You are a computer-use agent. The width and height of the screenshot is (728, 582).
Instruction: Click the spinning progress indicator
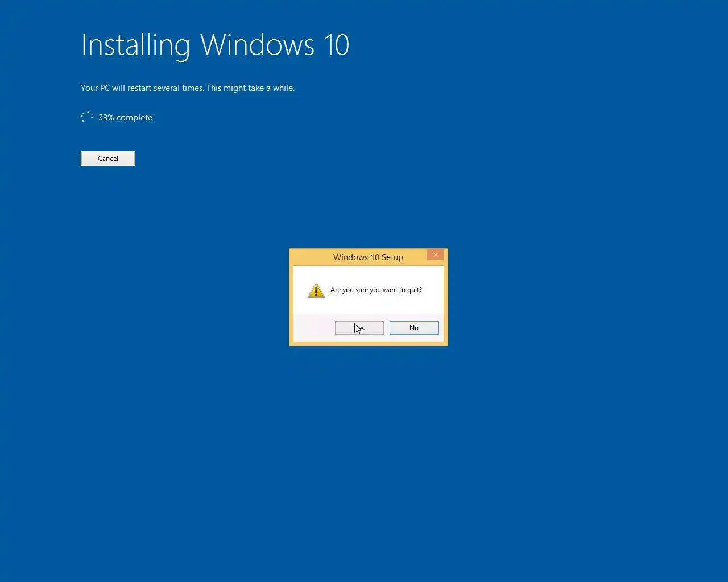tap(87, 117)
